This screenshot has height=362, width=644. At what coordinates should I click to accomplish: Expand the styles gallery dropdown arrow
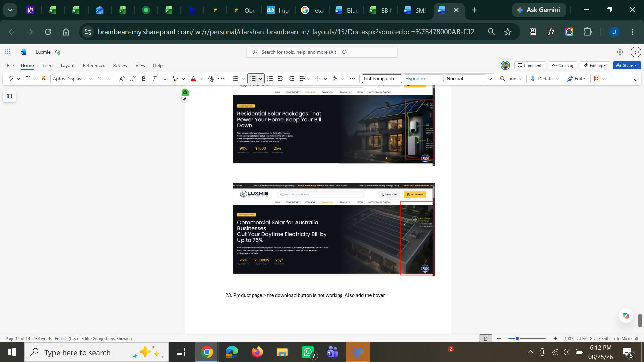(x=490, y=79)
